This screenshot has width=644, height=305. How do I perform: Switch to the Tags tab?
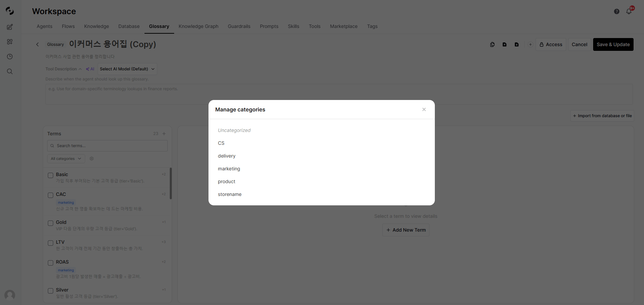pyautogui.click(x=372, y=26)
